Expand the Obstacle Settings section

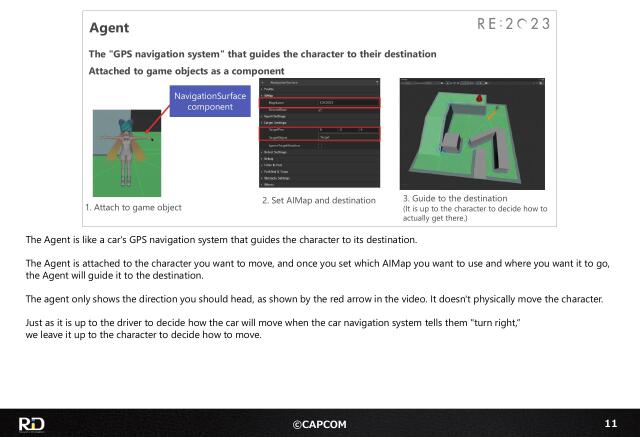[x=276, y=178]
